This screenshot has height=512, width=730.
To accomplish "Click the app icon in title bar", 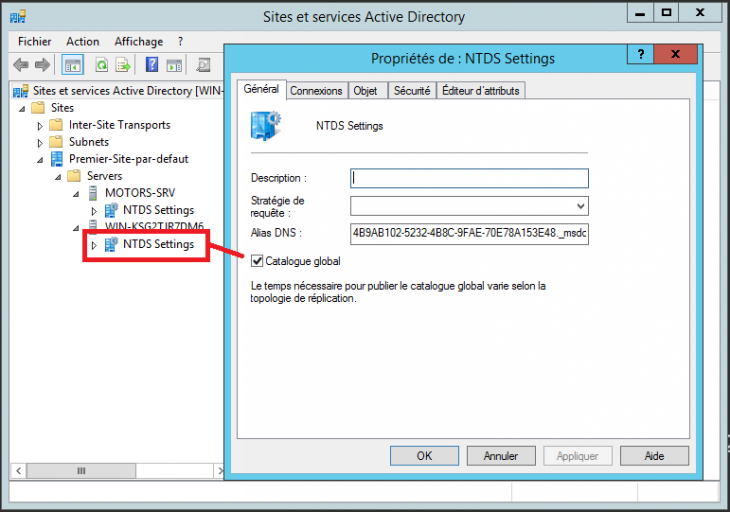I will click(x=18, y=17).
